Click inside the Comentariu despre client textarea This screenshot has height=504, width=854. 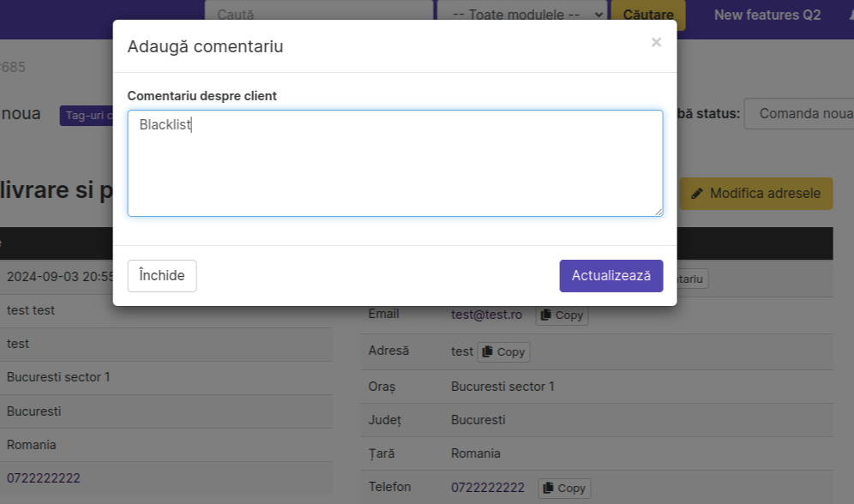(x=395, y=163)
